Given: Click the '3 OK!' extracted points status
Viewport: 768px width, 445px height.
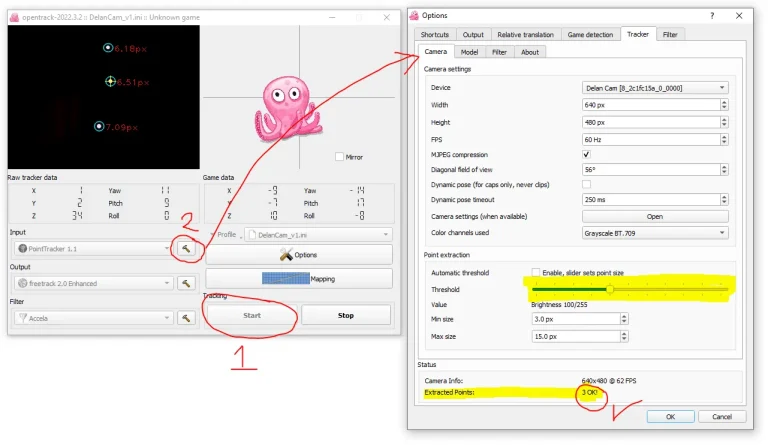Looking at the screenshot, I should point(590,393).
